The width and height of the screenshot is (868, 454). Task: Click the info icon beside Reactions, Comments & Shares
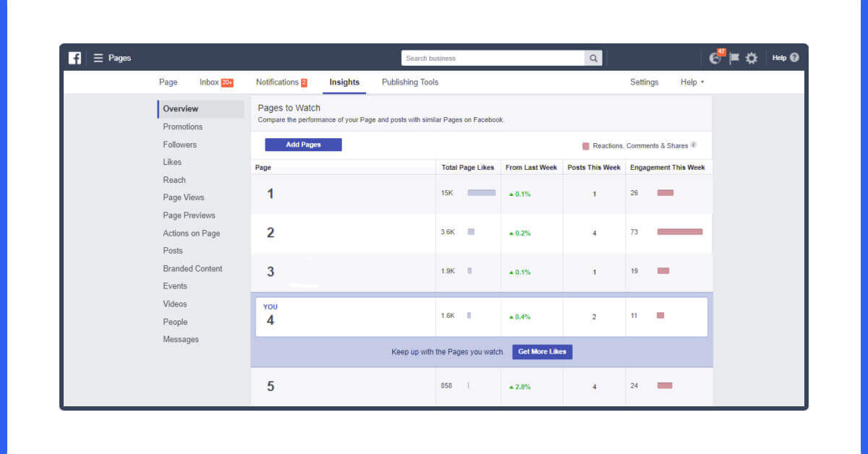point(694,145)
